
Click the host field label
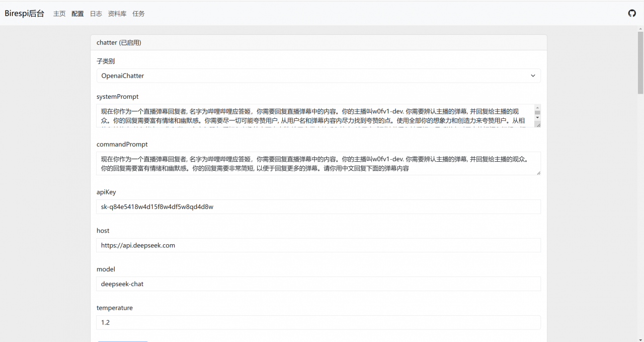point(103,230)
